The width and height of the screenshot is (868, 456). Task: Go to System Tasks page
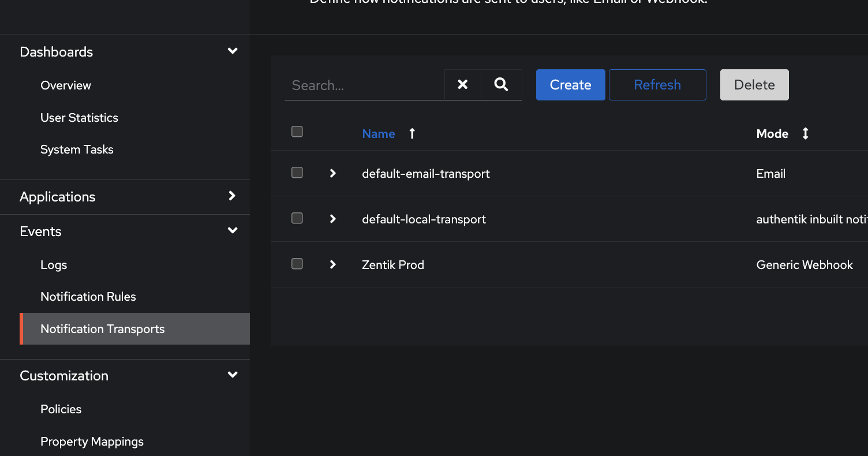click(x=77, y=149)
